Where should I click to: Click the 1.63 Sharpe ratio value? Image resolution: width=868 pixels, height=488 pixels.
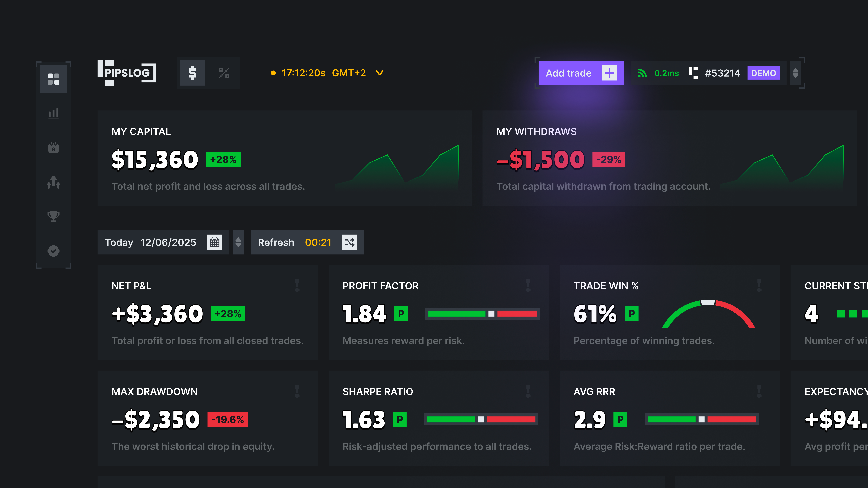[364, 420]
